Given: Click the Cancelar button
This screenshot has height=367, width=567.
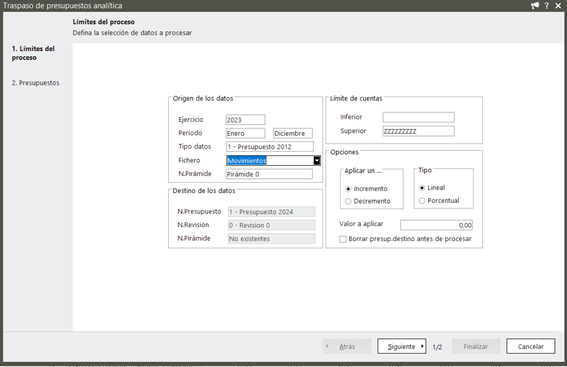Looking at the screenshot, I should click(530, 346).
